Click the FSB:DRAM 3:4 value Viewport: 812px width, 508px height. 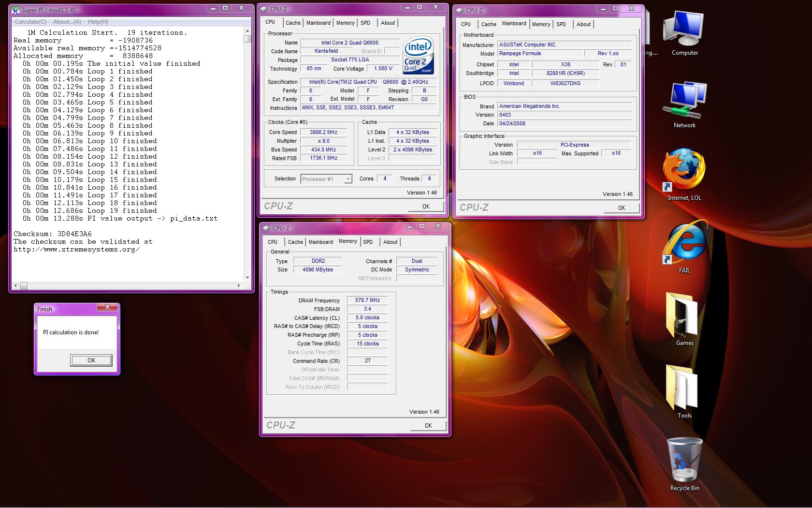367,309
